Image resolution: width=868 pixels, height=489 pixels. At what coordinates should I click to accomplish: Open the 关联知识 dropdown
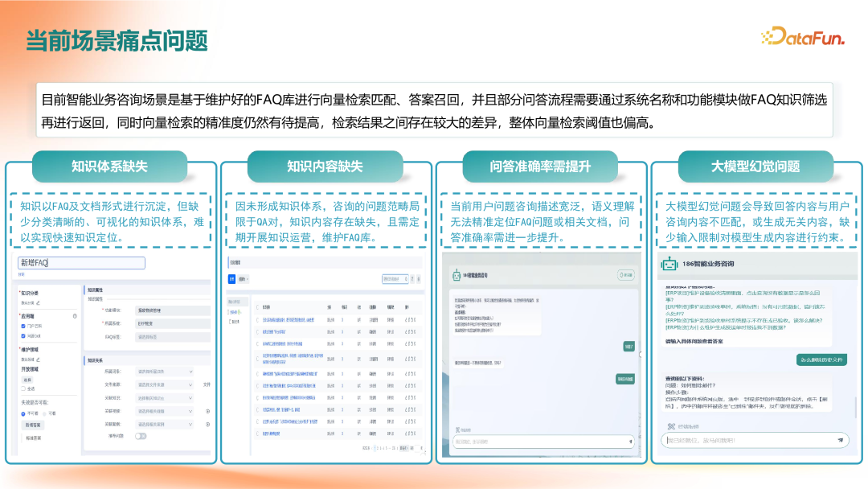click(x=165, y=398)
